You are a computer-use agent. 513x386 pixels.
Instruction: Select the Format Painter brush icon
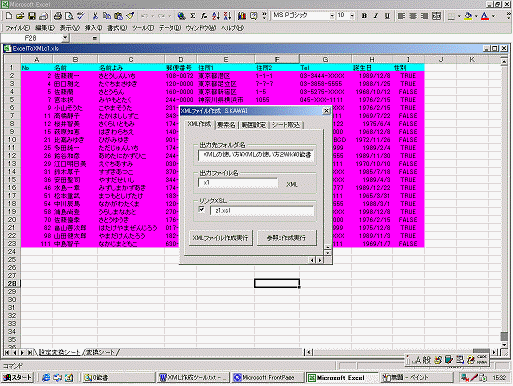tap(130, 16)
